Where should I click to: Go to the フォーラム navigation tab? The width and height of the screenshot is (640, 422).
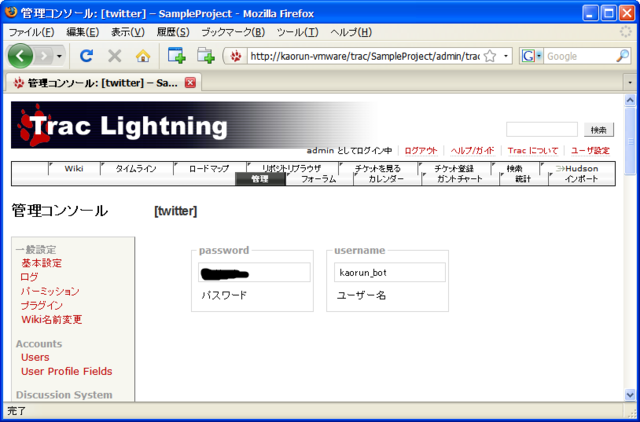click(319, 179)
